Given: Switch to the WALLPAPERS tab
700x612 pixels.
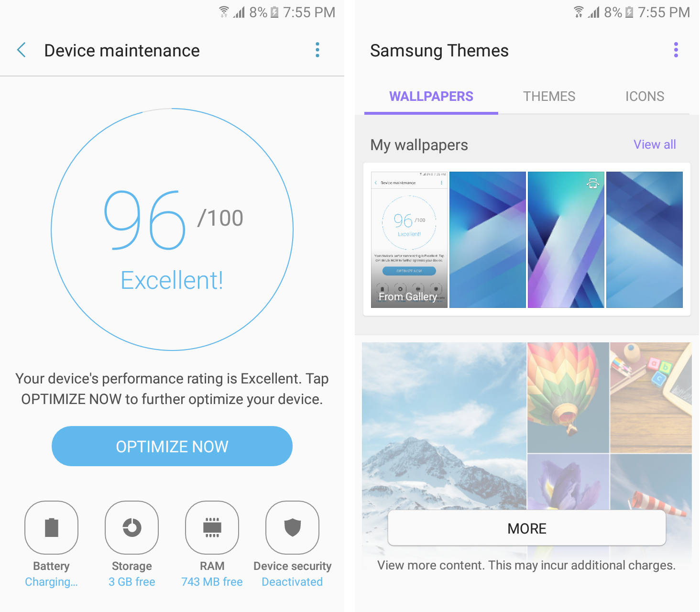Looking at the screenshot, I should click(x=431, y=97).
